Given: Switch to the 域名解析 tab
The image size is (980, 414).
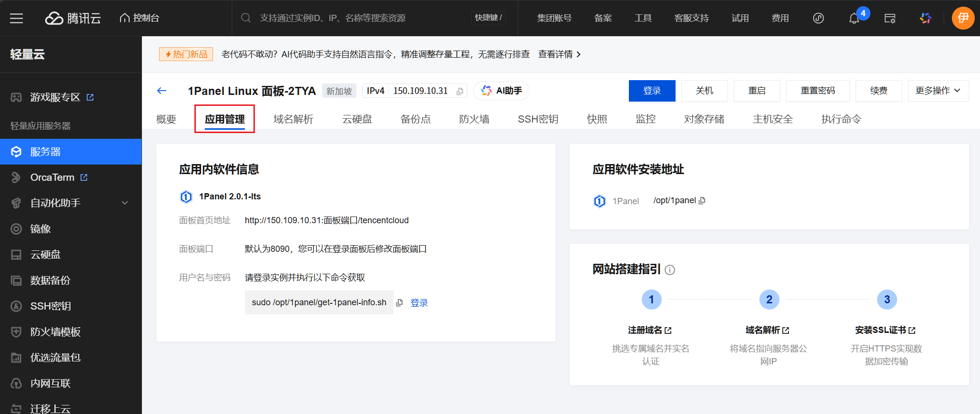Looking at the screenshot, I should 293,119.
